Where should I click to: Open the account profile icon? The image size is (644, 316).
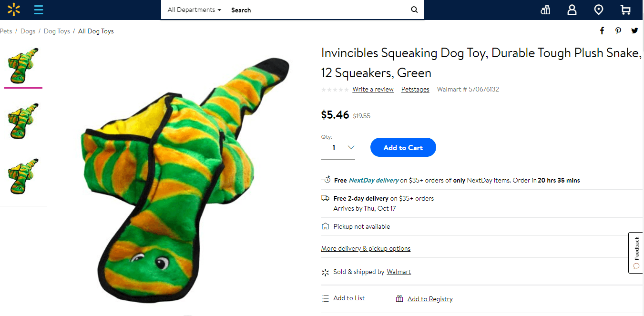[572, 10]
